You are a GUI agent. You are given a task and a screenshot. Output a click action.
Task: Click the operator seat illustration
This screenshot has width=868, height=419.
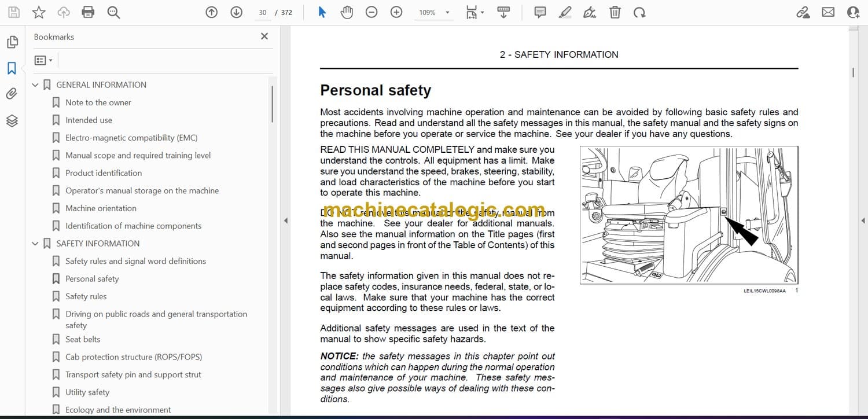pos(689,215)
